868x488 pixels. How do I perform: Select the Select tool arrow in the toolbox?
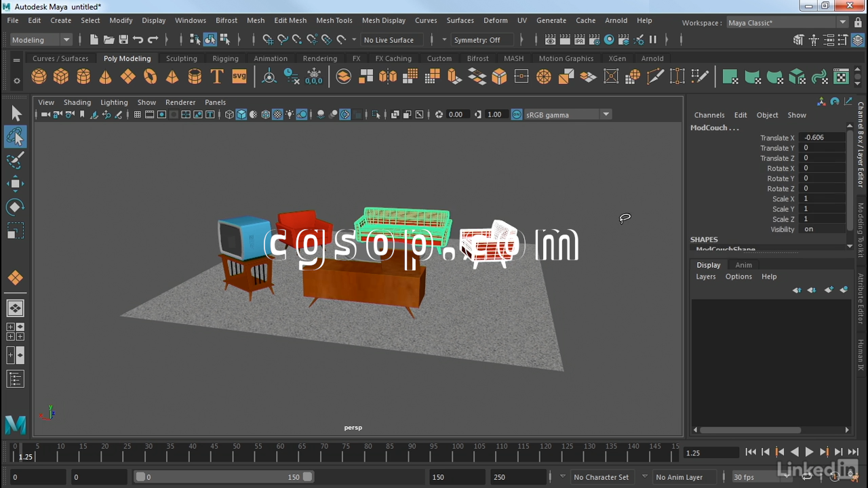pyautogui.click(x=16, y=114)
